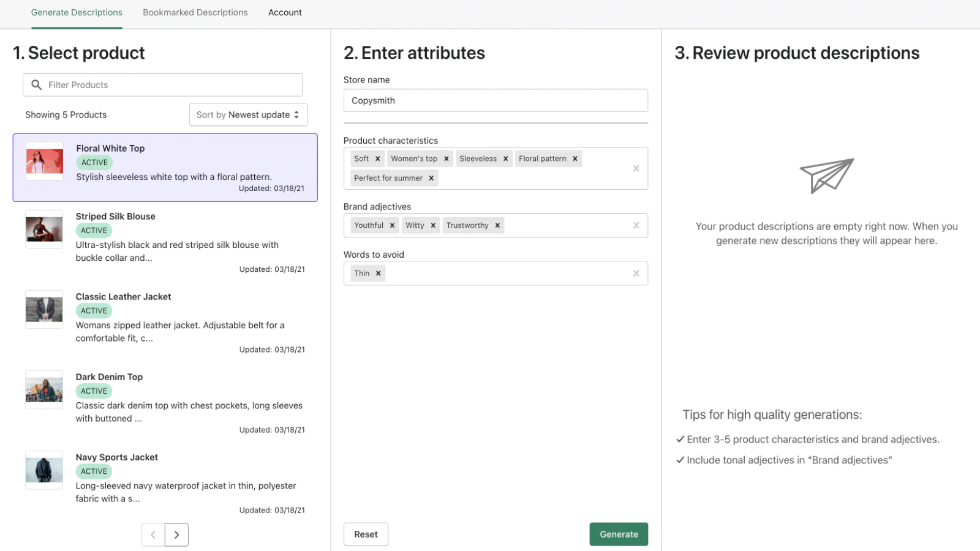Image resolution: width=980 pixels, height=551 pixels.
Task: Select the Striped Silk Blouse thumbnail
Action: pos(44,230)
